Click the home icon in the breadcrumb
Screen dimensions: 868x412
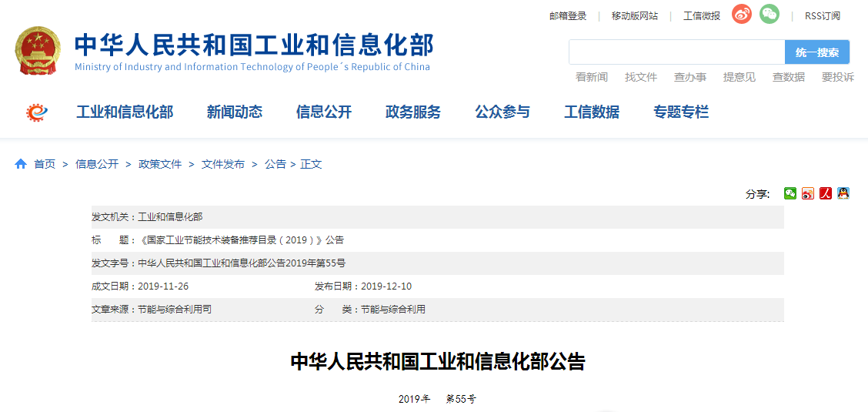pos(21,164)
